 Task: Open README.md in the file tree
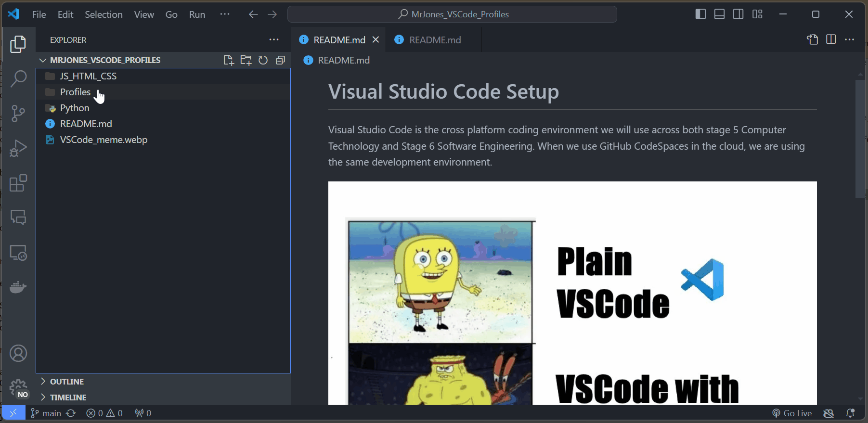163,124
